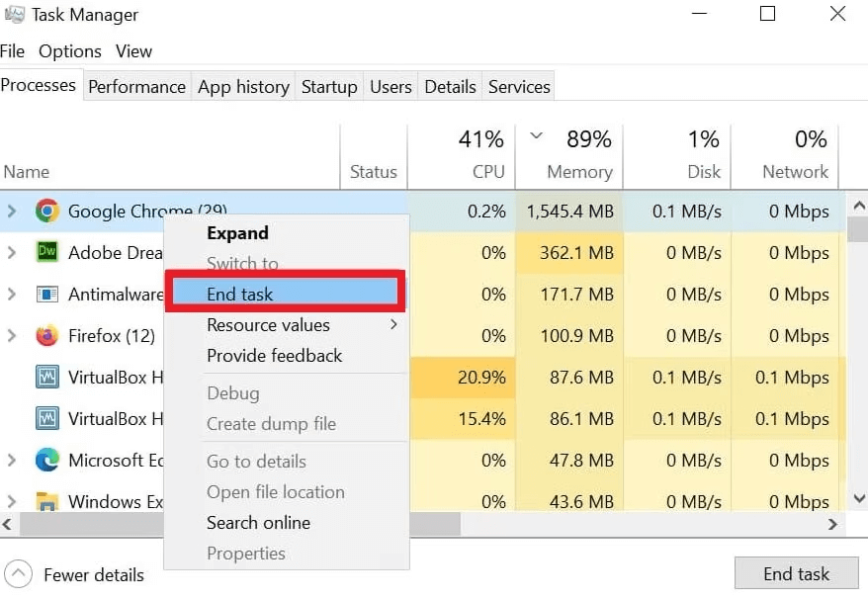The width and height of the screenshot is (868, 599).
Task: Click the first VirtualBox process icon
Action: (47, 377)
